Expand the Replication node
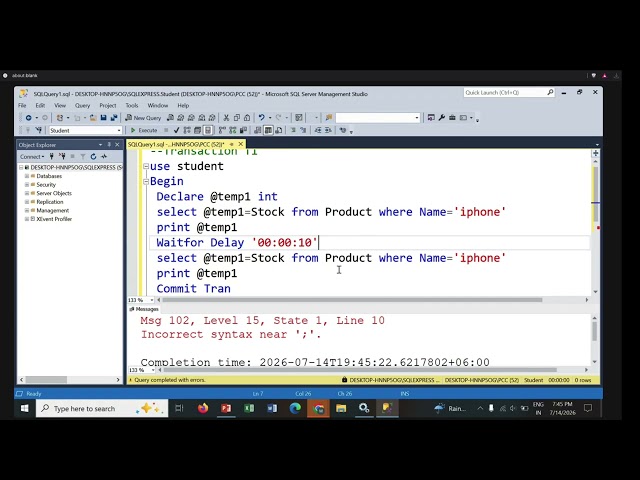This screenshot has width=640, height=480. [27, 202]
